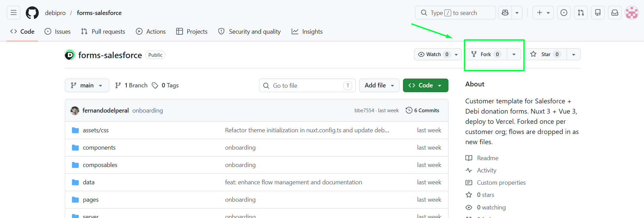
Task: Expand the Watch options dropdown arrow
Action: [x=456, y=54]
